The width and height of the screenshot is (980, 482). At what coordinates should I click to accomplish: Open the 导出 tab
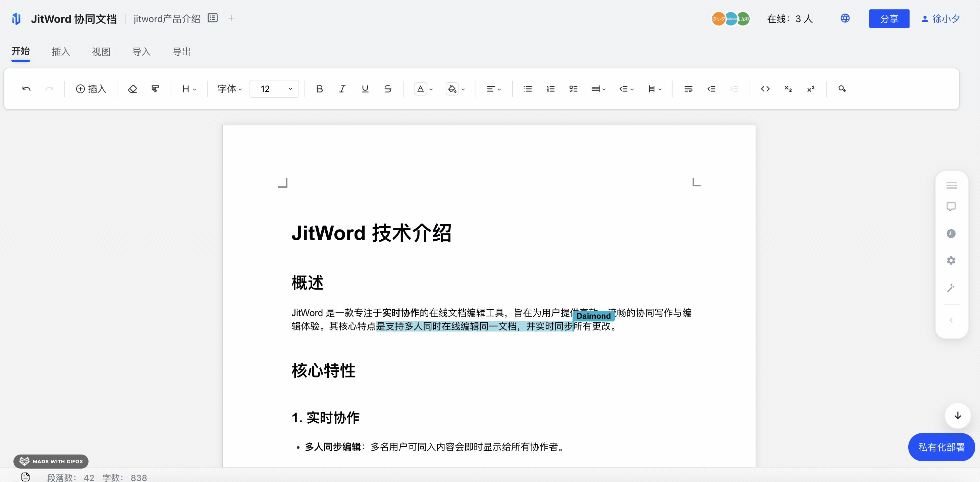pos(181,52)
